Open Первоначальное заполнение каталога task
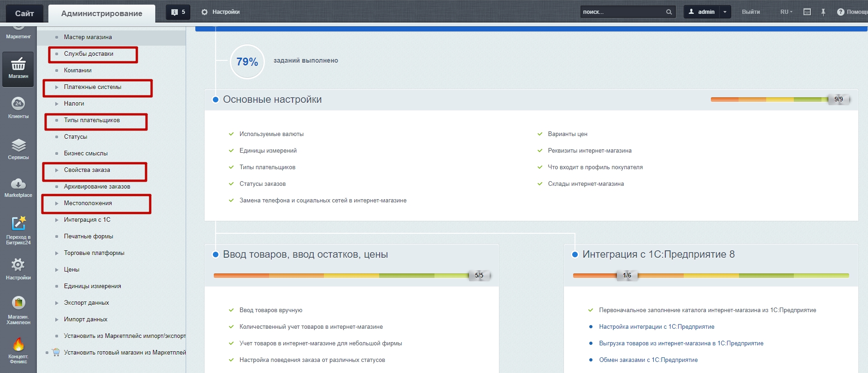 (x=707, y=310)
